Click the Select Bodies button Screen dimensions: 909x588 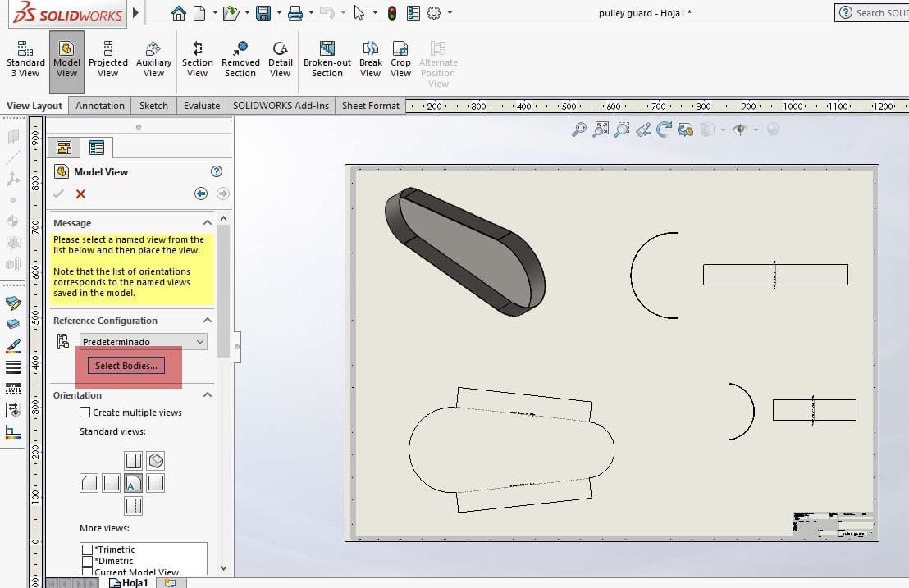click(x=126, y=366)
